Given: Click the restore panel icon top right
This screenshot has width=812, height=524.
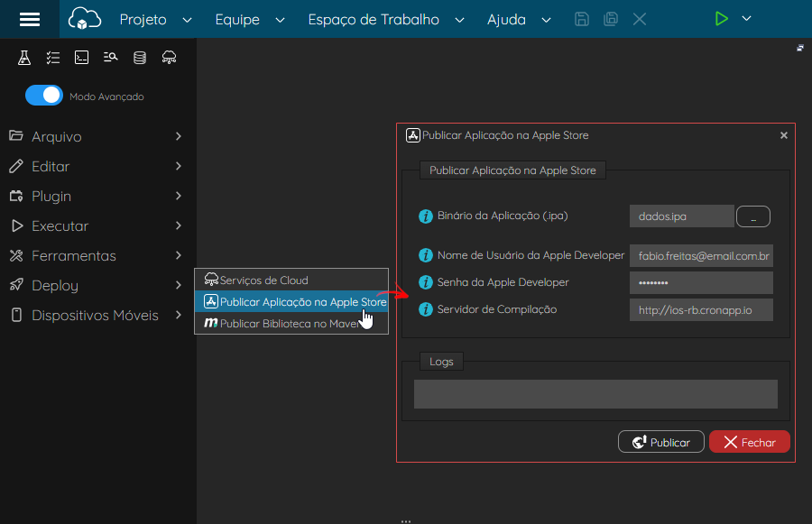Looking at the screenshot, I should coord(800,48).
